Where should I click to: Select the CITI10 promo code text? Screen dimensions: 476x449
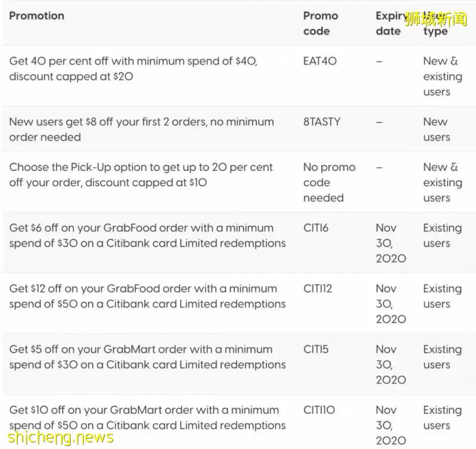pos(319,410)
